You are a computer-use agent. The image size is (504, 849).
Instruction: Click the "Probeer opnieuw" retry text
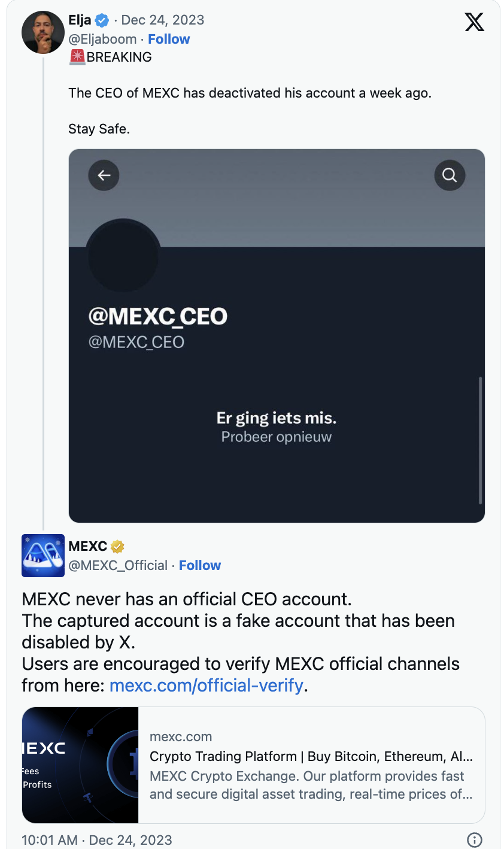click(276, 437)
